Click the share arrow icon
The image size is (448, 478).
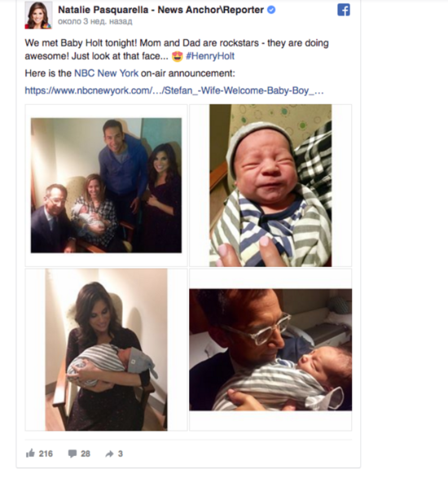tap(109, 454)
